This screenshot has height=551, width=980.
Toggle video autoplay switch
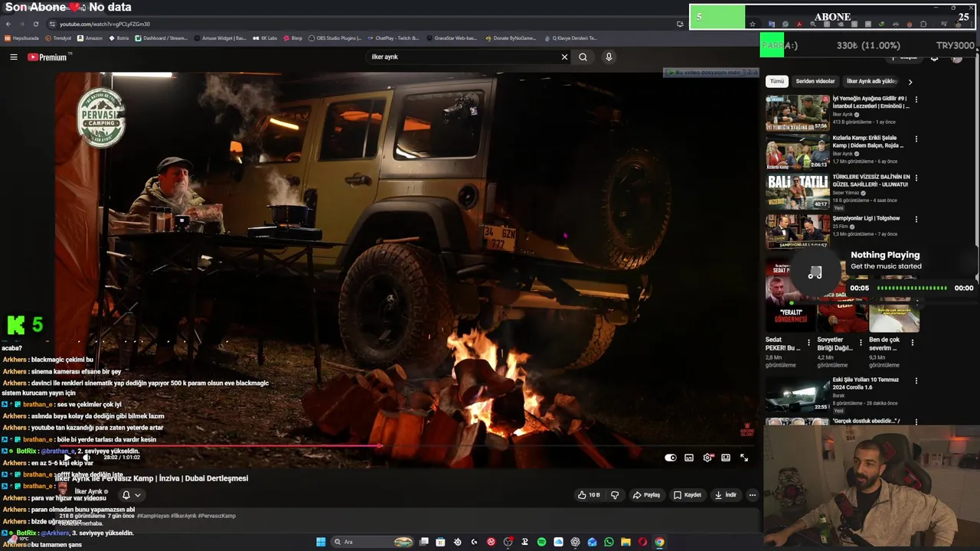pos(671,458)
